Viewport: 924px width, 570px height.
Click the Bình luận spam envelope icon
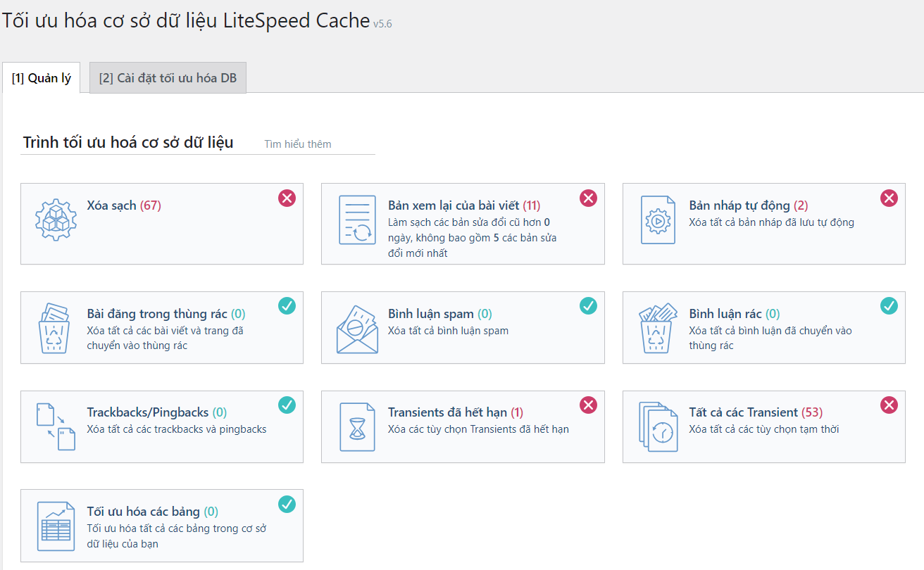[x=357, y=329]
